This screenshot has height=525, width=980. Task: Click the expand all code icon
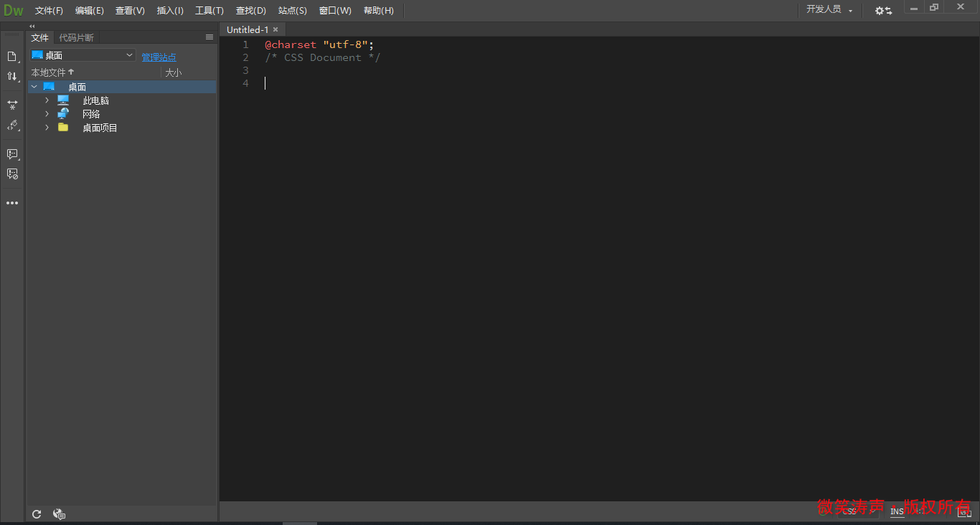pyautogui.click(x=12, y=105)
